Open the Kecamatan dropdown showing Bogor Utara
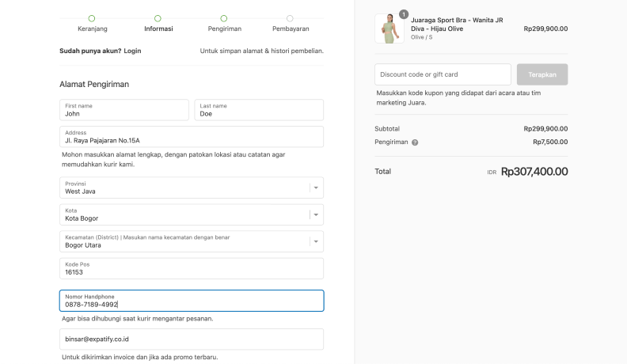 click(192, 241)
